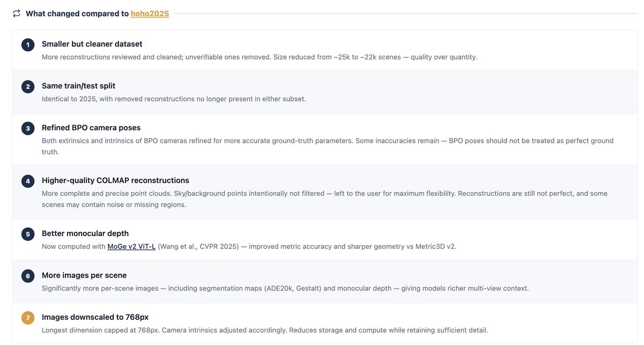This screenshot has height=345, width=644.
Task: Open the MoGe v2 ViT-L link
Action: [131, 246]
